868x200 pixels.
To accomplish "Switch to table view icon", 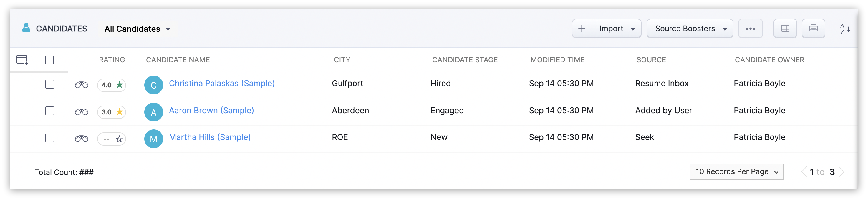I will click(x=785, y=29).
